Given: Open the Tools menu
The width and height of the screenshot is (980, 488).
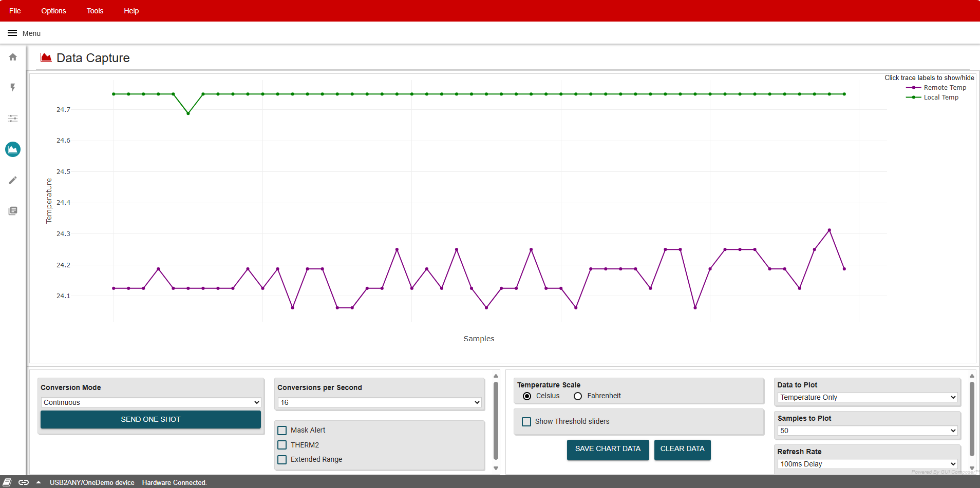Looking at the screenshot, I should coord(95,11).
